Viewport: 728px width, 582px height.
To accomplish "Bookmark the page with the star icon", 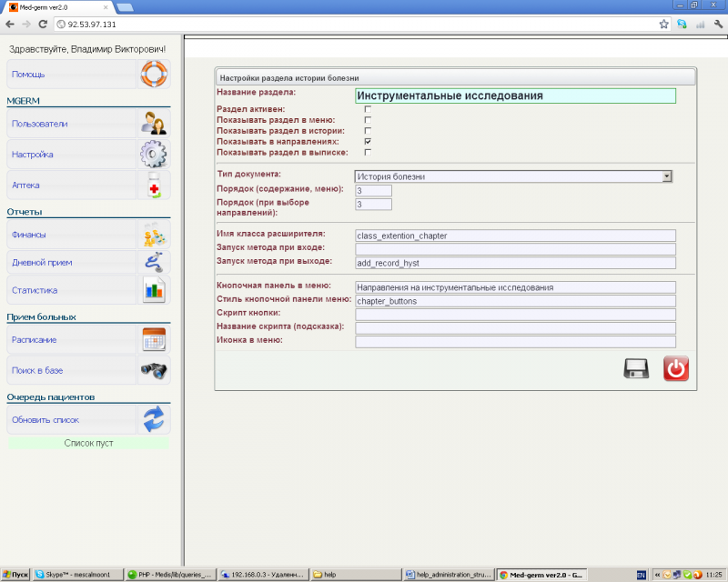I will coord(664,25).
